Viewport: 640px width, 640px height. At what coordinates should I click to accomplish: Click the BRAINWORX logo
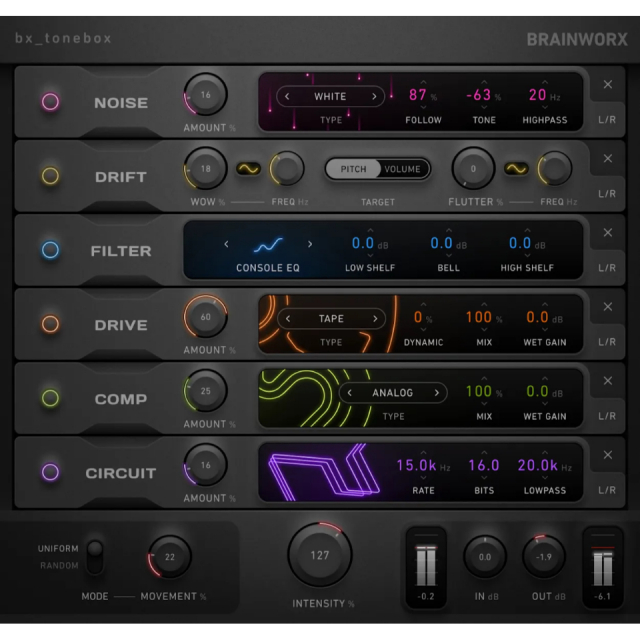point(577,40)
